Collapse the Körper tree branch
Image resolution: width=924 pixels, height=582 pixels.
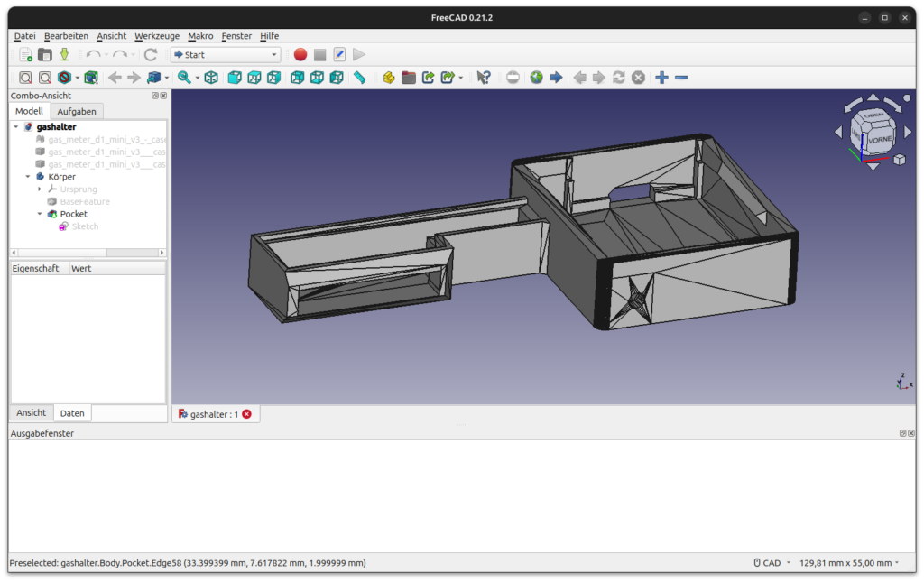point(27,176)
